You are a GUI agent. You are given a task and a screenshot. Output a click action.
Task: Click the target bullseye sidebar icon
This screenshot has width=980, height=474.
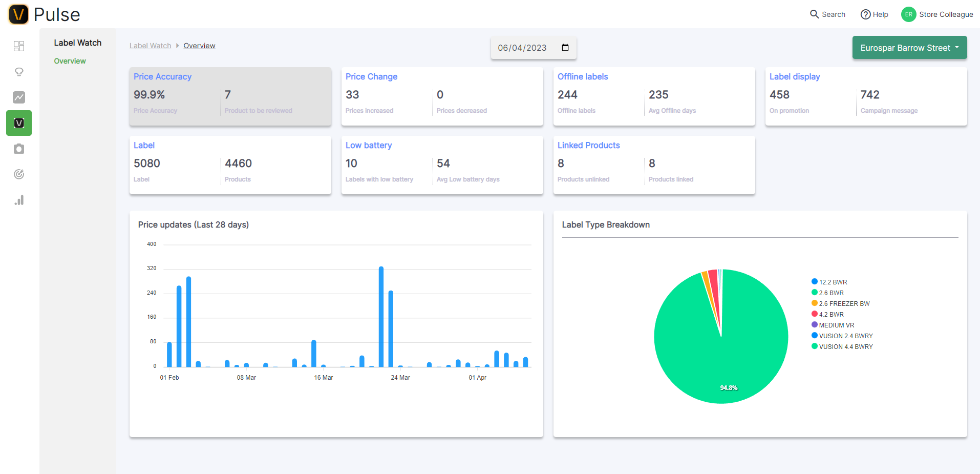[x=19, y=174]
